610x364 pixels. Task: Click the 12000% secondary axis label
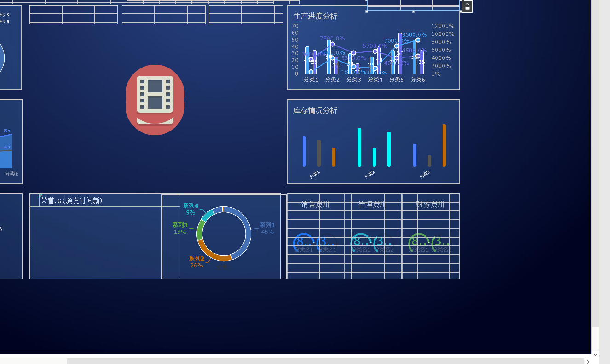[443, 26]
